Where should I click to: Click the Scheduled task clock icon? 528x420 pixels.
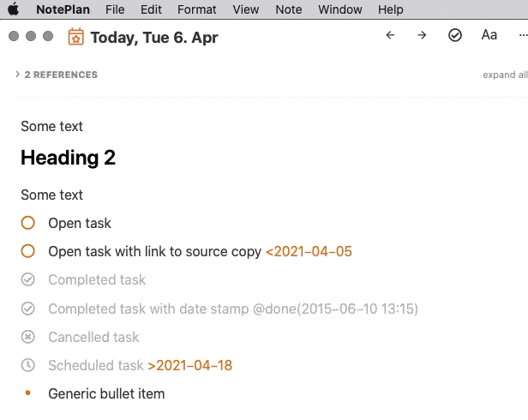pos(28,365)
